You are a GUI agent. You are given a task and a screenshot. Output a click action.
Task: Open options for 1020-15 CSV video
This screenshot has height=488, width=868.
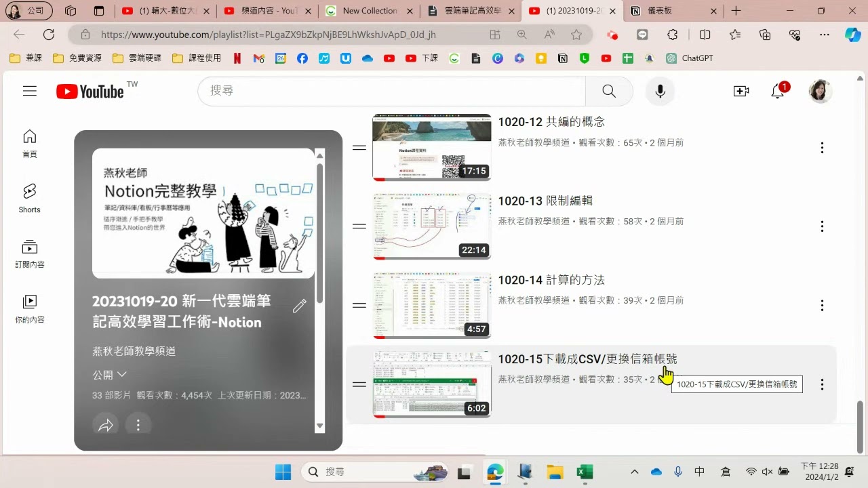point(822,384)
